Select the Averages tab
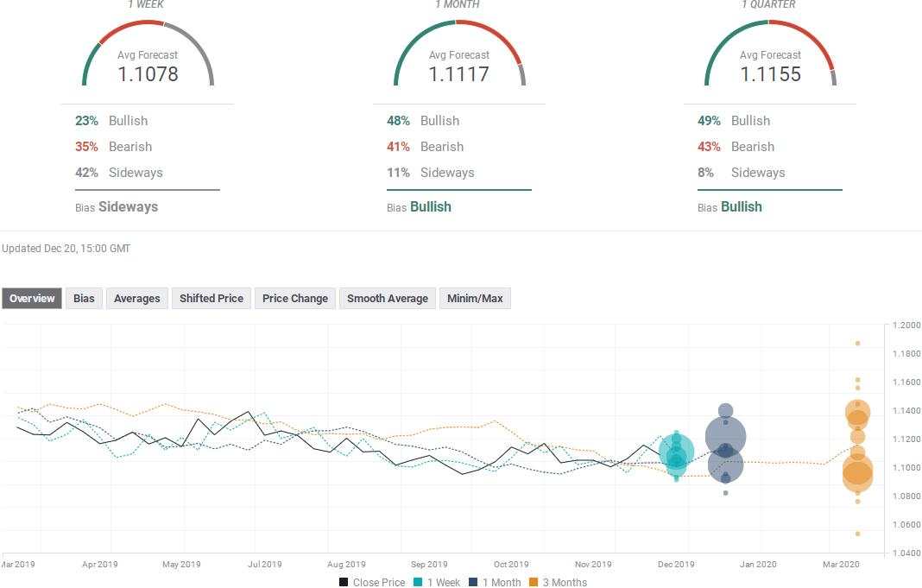 click(136, 298)
